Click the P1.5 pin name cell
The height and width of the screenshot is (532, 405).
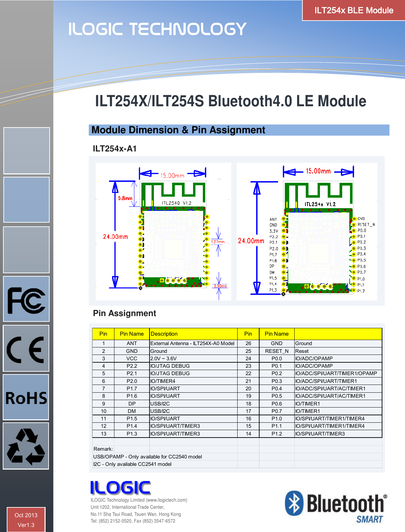click(132, 419)
